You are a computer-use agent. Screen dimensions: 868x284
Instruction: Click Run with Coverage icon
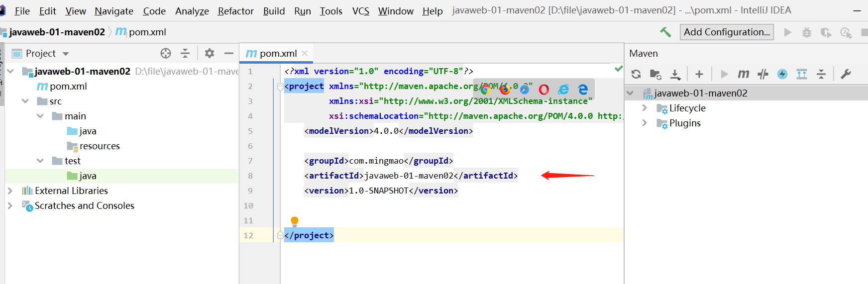[x=826, y=32]
